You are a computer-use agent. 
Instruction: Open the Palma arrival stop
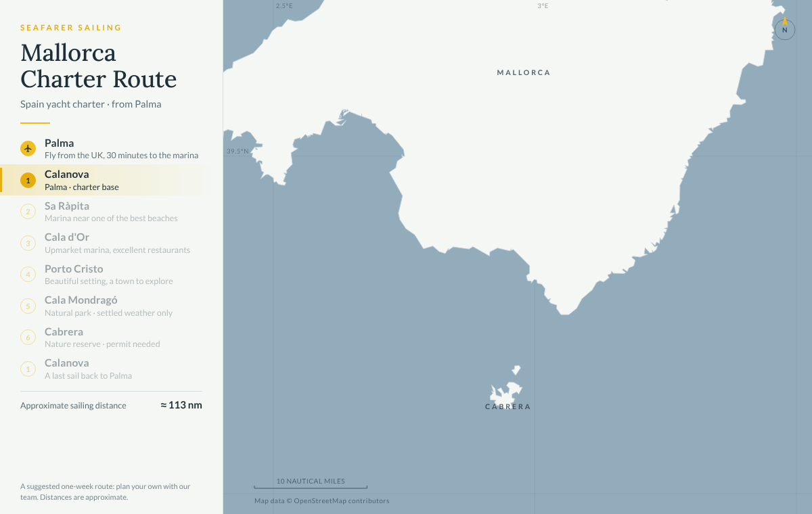coord(111,149)
